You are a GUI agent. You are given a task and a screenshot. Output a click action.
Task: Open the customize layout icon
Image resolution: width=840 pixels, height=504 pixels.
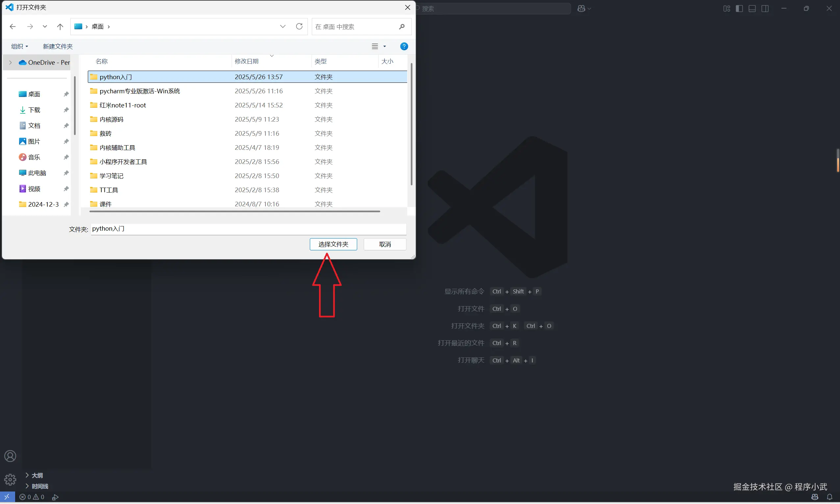tap(727, 9)
